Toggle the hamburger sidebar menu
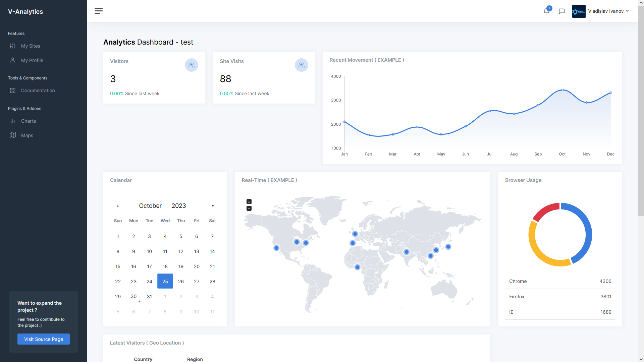644x362 pixels. [x=98, y=11]
